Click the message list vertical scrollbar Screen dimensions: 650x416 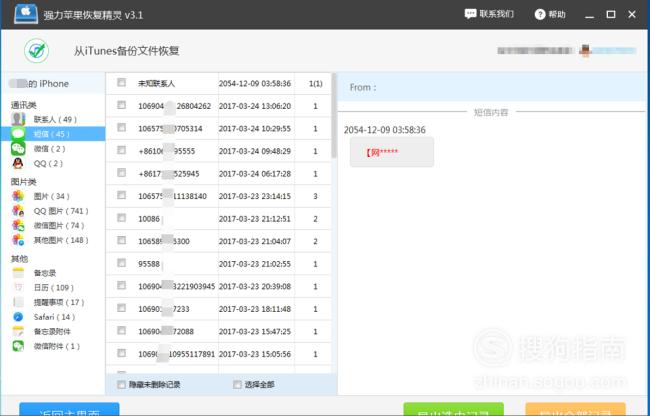tap(334, 116)
